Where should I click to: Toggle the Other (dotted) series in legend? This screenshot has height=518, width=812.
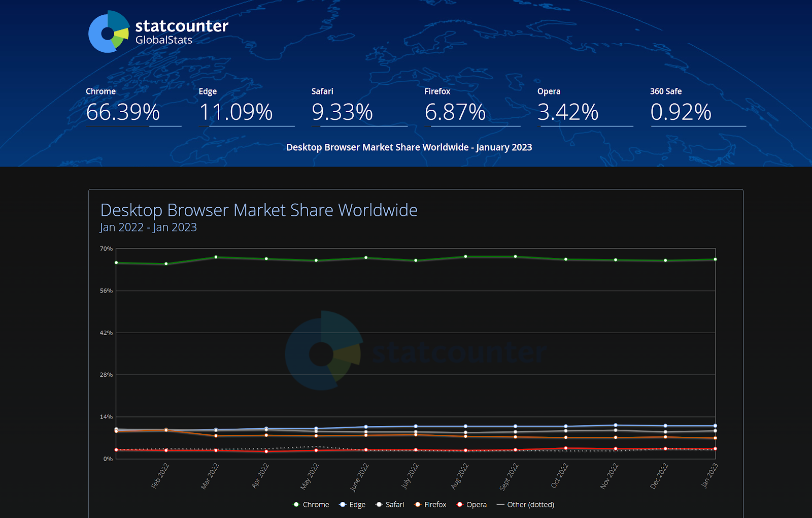(x=525, y=504)
